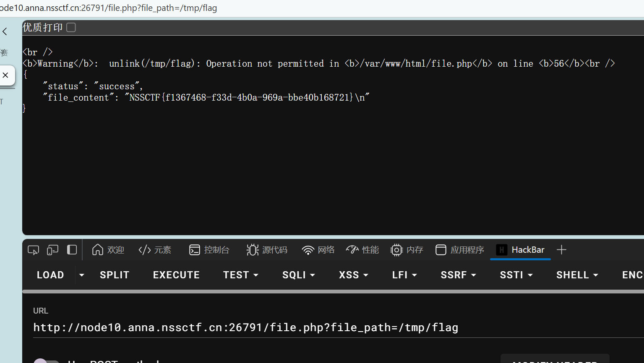Toggle device emulation icon
This screenshot has width=644, height=363.
[x=52, y=250]
